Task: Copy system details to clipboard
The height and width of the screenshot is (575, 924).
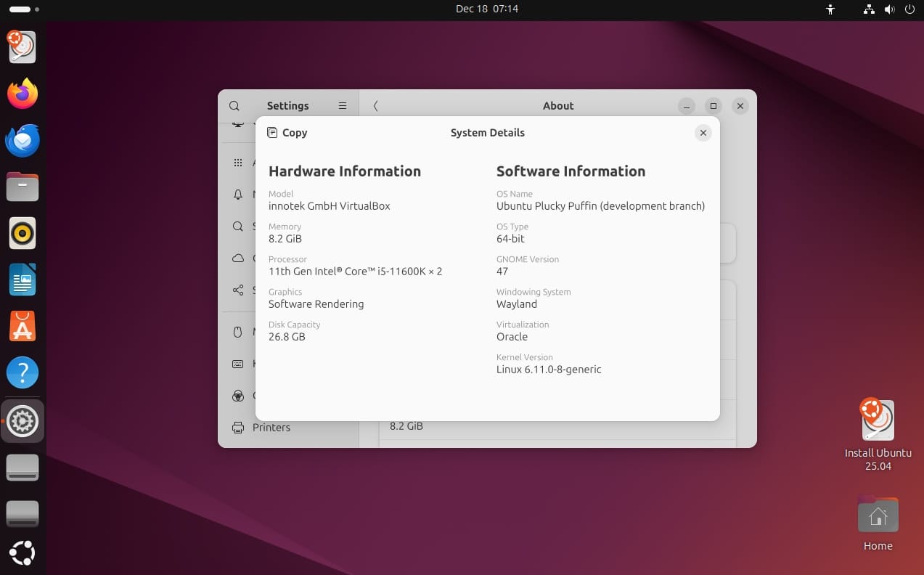Action: (287, 133)
